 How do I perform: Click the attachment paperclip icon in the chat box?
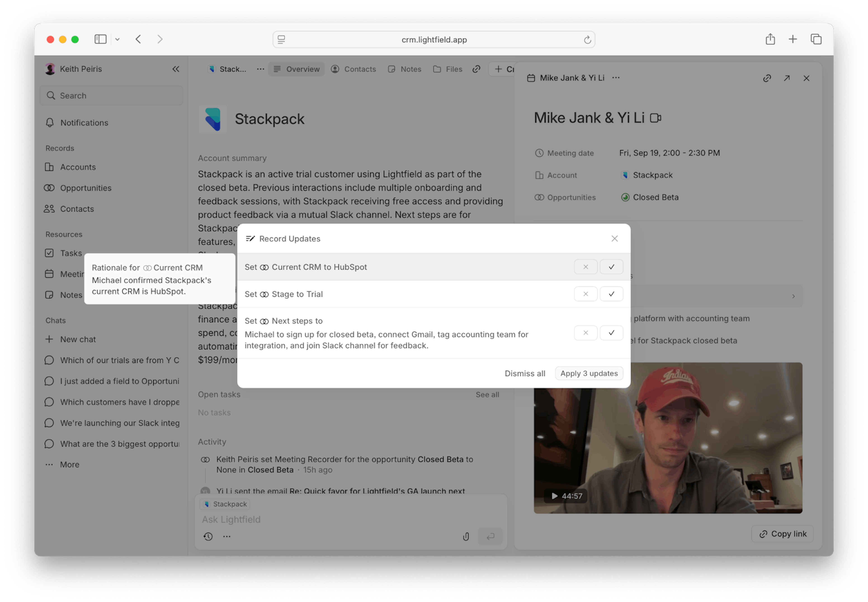tap(466, 536)
